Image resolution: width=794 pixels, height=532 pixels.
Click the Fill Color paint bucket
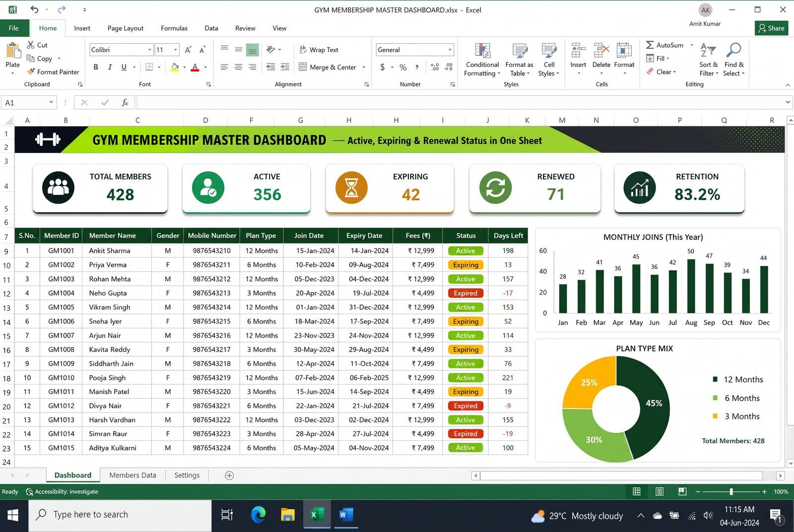[x=175, y=67]
